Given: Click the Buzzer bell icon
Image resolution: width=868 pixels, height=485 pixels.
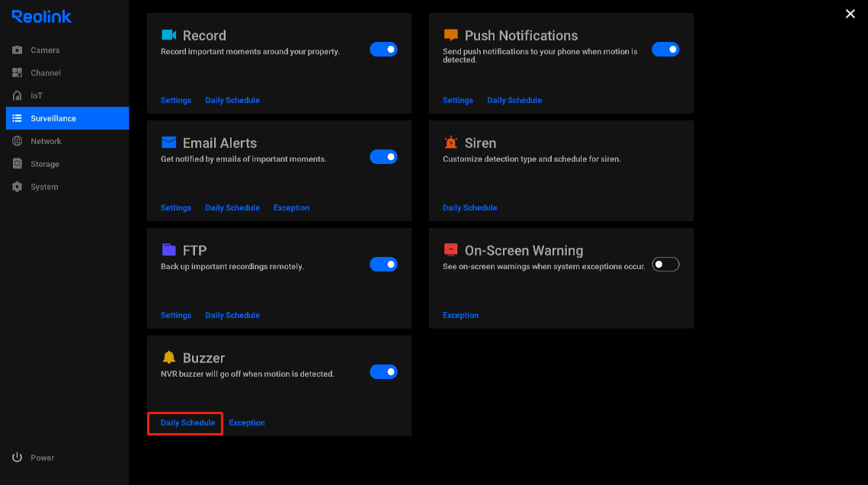Looking at the screenshot, I should point(169,357).
